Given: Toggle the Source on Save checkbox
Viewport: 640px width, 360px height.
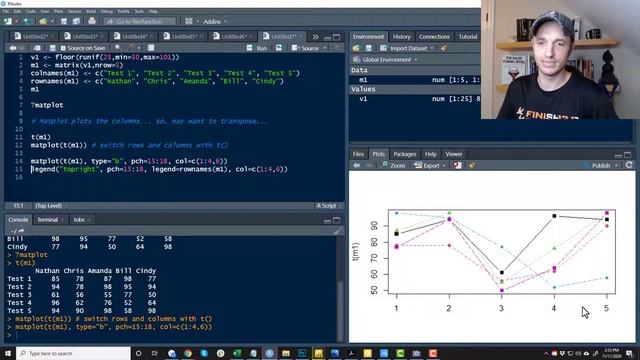Looking at the screenshot, I should pyautogui.click(x=63, y=48).
